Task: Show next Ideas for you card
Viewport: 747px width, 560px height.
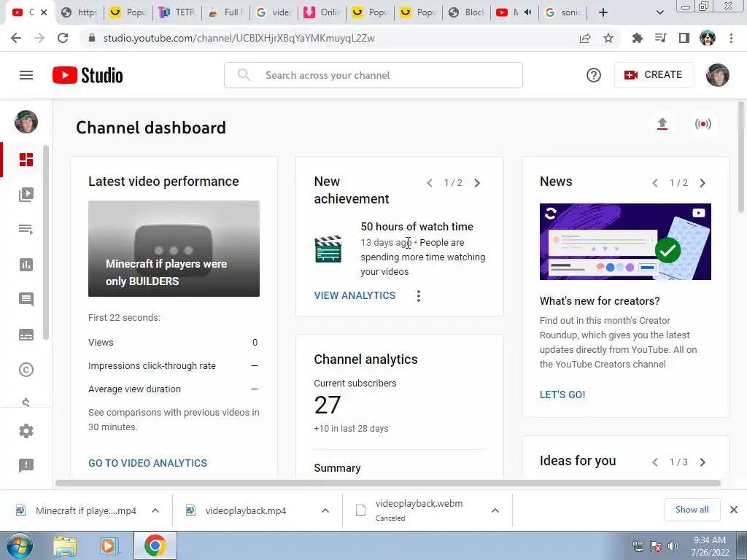Action: (x=703, y=462)
